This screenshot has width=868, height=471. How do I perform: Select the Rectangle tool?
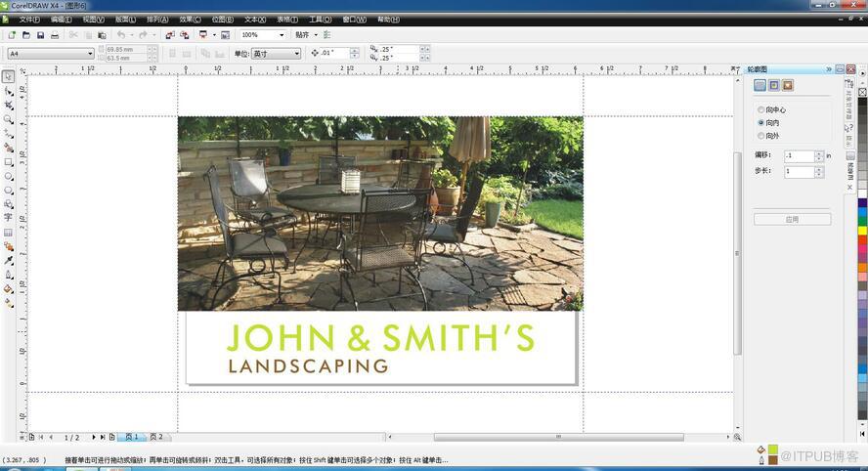click(x=8, y=162)
